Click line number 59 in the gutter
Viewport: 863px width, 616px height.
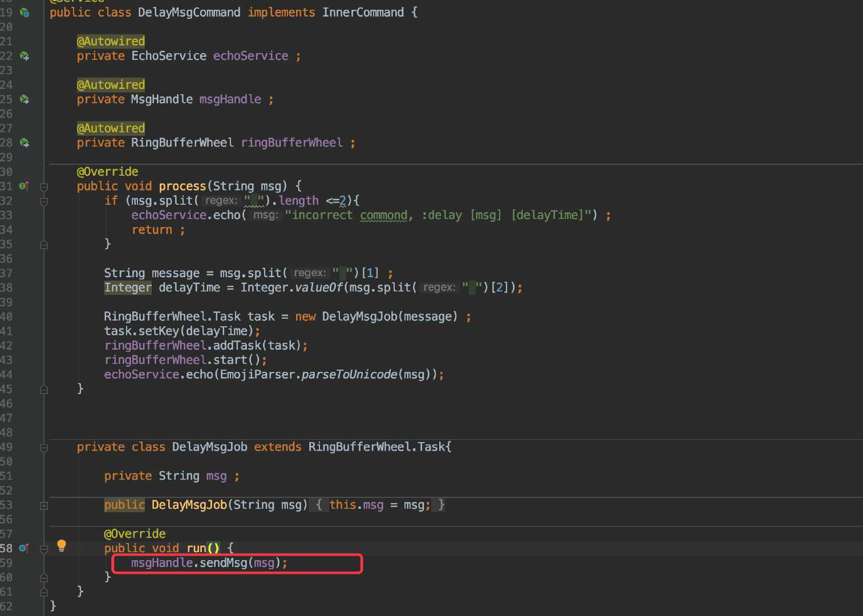(6, 563)
